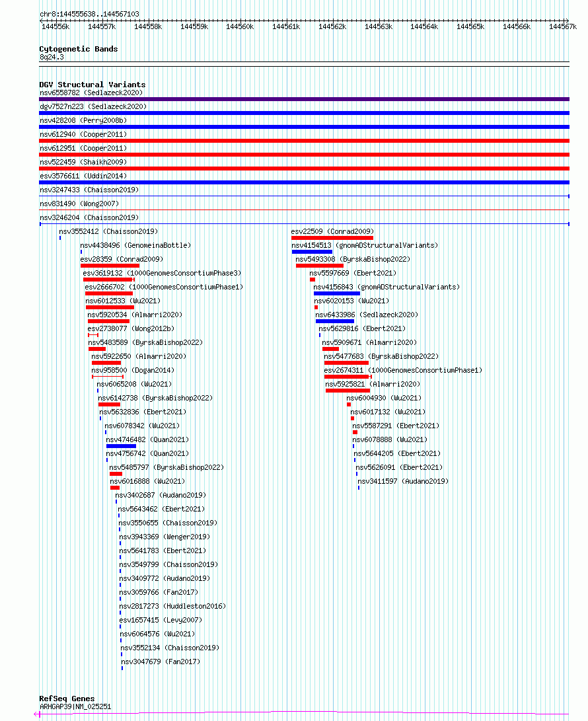
Task: Select nsv831490 (Wong2007) variant label
Action: point(79,204)
